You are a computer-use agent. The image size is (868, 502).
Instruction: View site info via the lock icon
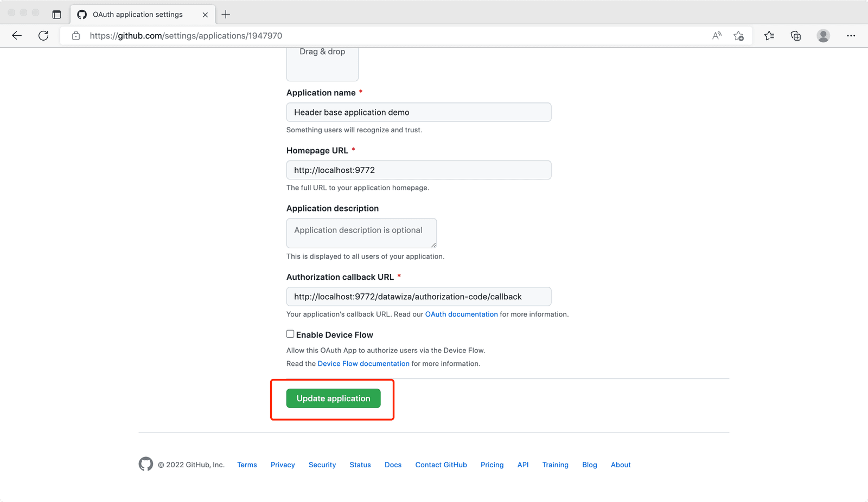pos(76,36)
